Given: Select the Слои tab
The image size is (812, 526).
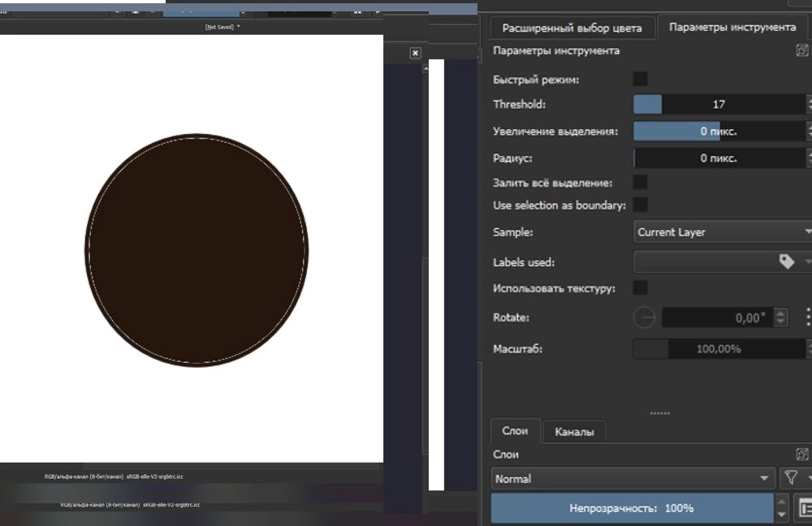Looking at the screenshot, I should (x=515, y=431).
